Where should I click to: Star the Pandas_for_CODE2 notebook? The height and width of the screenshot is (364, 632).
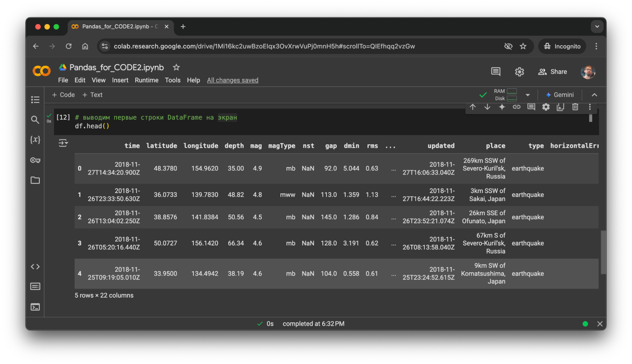click(x=176, y=67)
